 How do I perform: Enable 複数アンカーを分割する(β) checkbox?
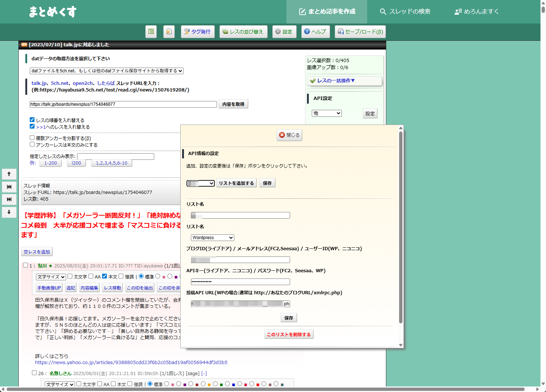point(32,138)
